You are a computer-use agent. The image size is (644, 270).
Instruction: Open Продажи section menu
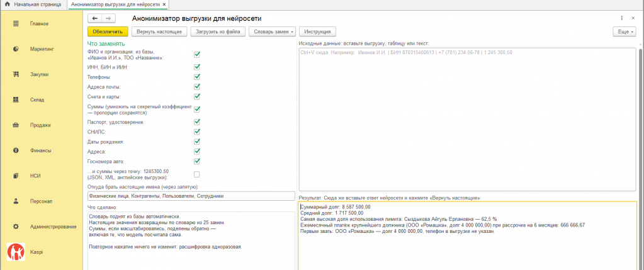41,125
